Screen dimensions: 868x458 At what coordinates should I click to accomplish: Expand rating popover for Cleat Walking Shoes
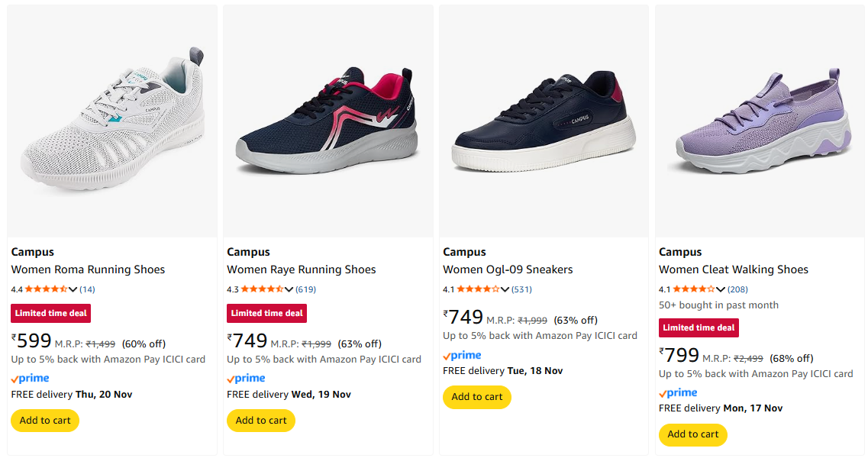pos(721,289)
